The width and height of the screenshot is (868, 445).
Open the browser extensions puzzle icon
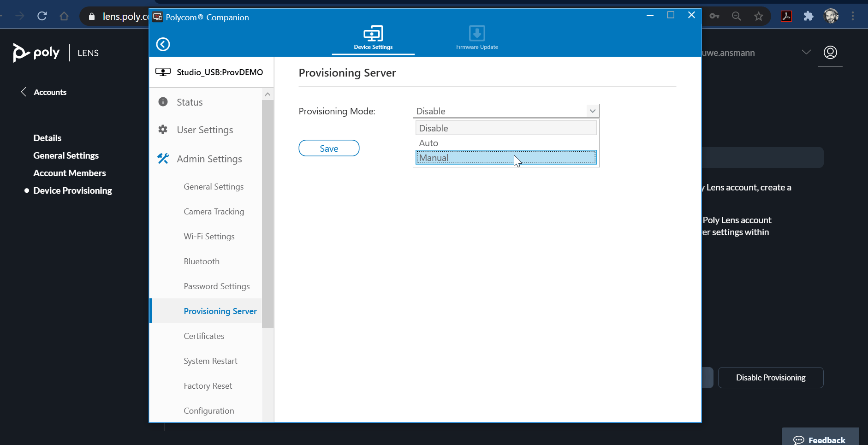click(808, 16)
